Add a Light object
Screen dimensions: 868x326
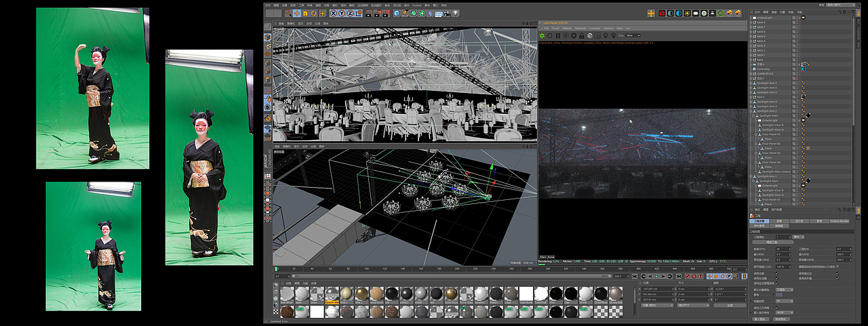click(x=456, y=14)
